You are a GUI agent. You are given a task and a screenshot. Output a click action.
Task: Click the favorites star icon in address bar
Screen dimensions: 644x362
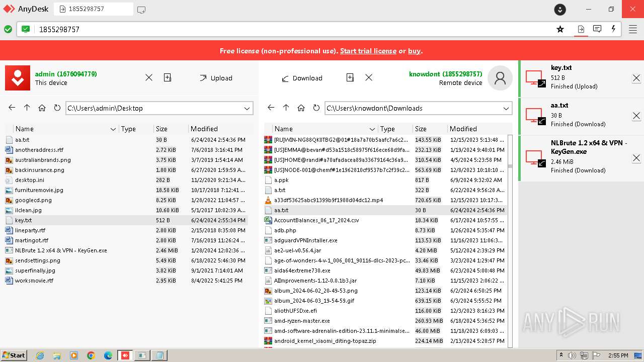point(560,29)
